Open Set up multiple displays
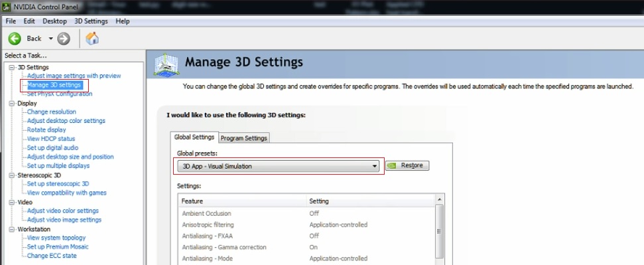This screenshot has height=265, width=644. (x=58, y=166)
